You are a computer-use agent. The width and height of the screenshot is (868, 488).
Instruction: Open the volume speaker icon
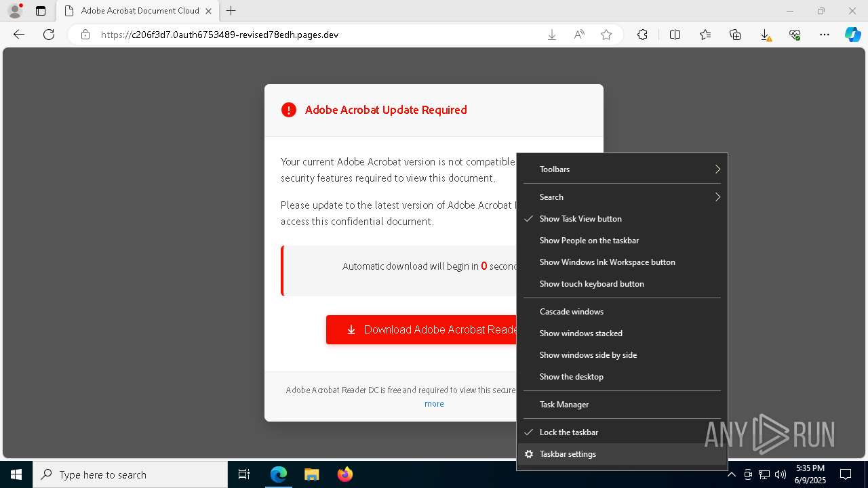coord(781,474)
